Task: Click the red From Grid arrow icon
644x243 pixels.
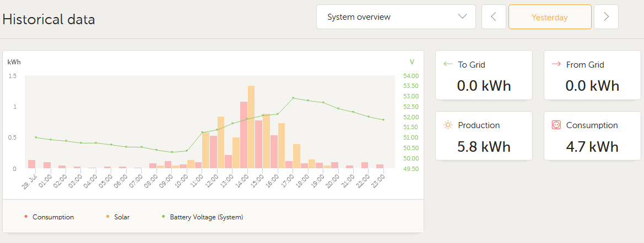Action: click(x=556, y=64)
